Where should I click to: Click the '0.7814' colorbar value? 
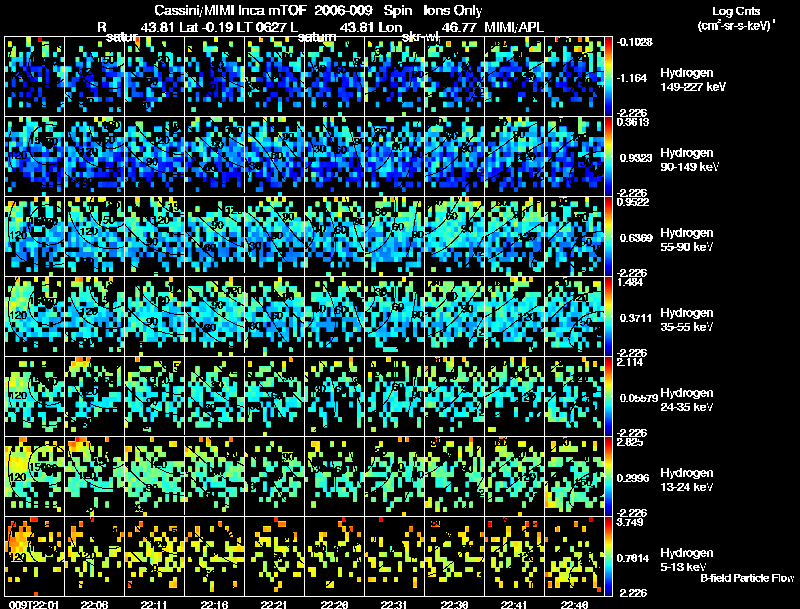(x=635, y=559)
